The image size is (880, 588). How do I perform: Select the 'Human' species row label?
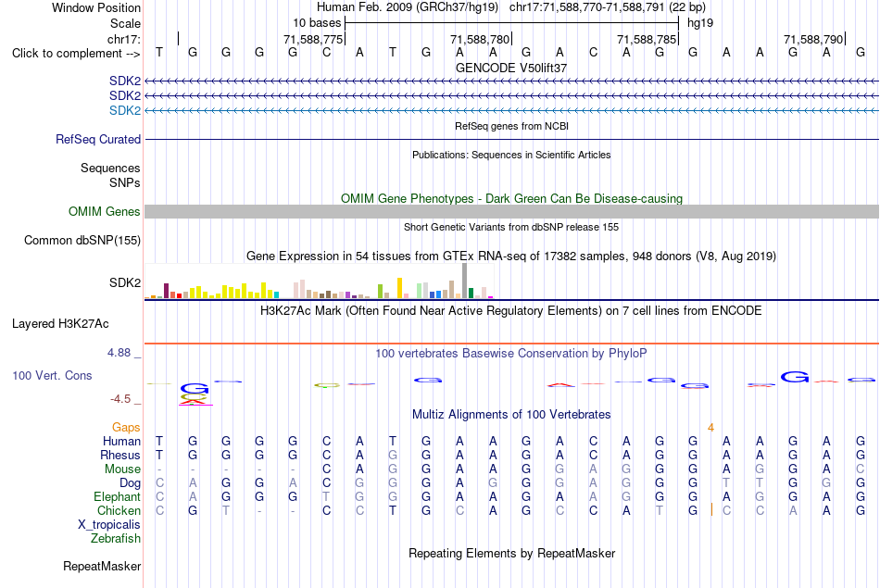pyautogui.click(x=121, y=442)
